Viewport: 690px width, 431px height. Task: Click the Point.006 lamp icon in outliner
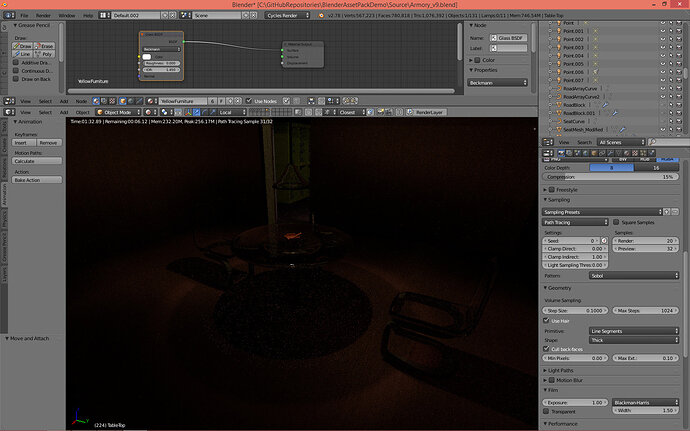[x=559, y=72]
